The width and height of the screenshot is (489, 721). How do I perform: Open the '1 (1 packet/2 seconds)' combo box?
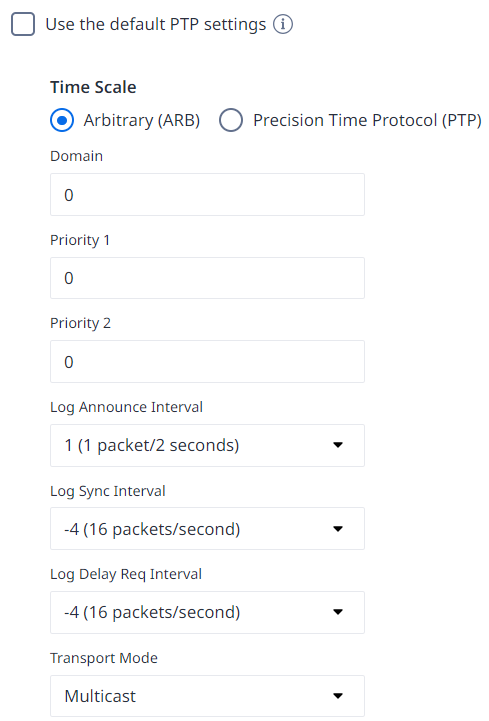(207, 445)
